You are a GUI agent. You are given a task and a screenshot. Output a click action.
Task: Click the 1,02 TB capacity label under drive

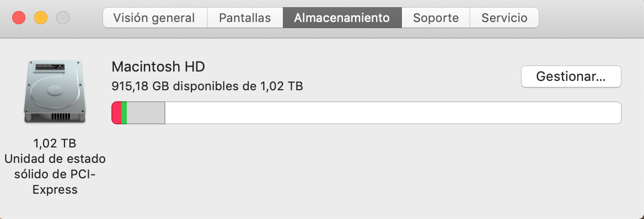(55, 143)
